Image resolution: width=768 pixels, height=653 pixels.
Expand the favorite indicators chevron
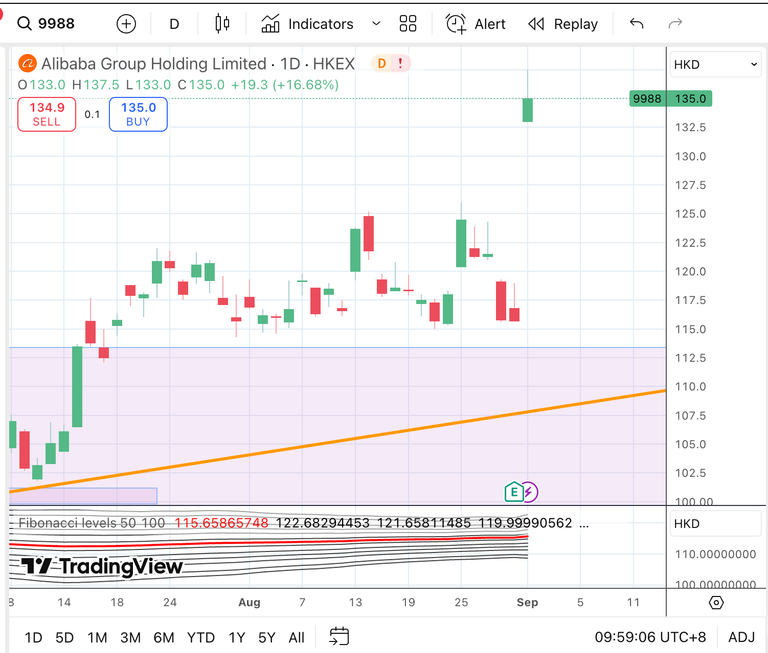tap(376, 24)
